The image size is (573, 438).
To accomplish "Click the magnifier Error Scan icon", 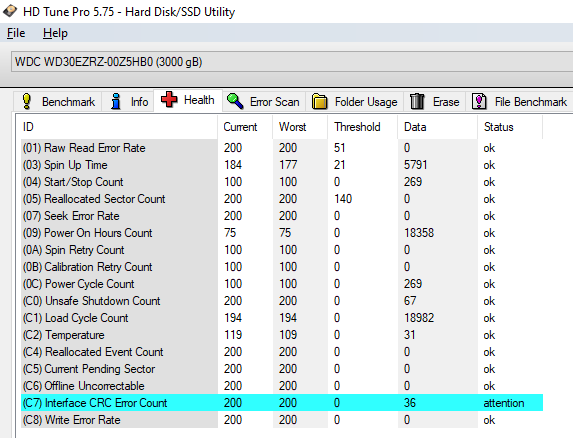I will [235, 101].
